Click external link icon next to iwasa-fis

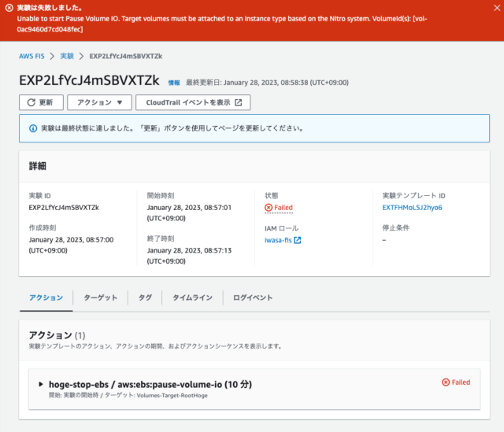click(298, 240)
